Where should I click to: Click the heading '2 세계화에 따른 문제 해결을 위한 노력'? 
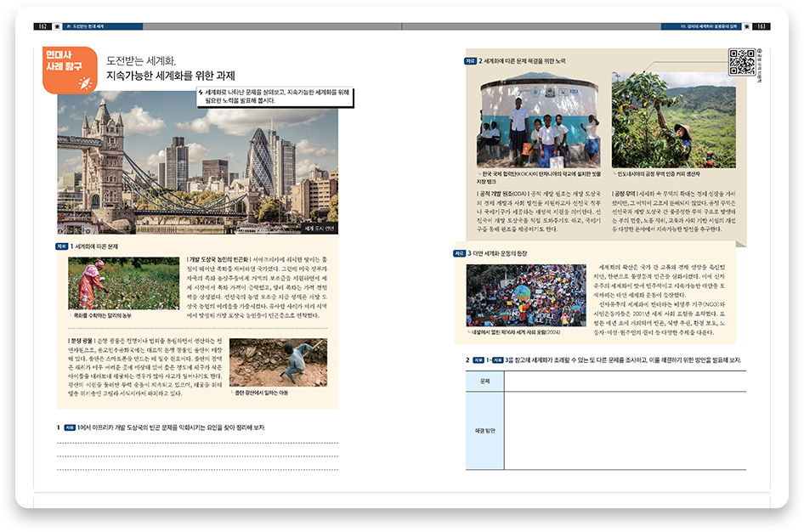[522, 61]
